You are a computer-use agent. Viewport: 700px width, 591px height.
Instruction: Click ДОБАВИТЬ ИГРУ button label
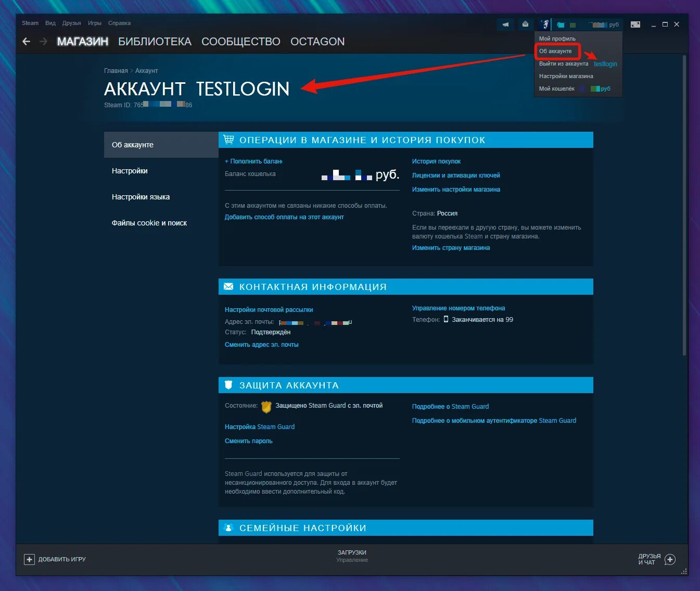(x=62, y=559)
